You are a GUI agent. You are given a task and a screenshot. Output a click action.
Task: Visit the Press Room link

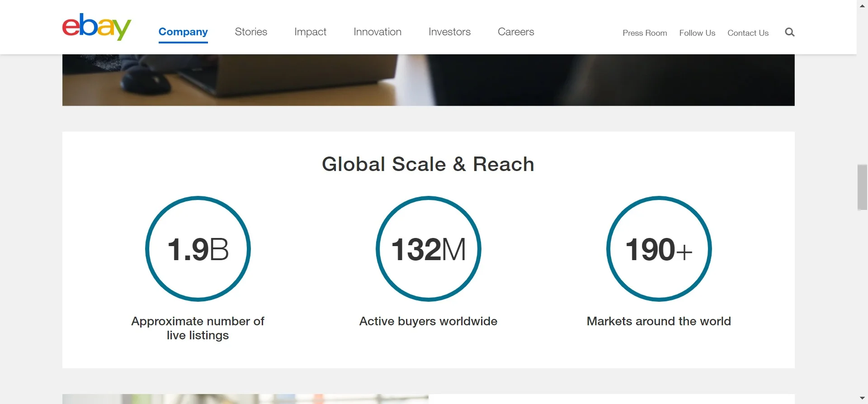(645, 33)
